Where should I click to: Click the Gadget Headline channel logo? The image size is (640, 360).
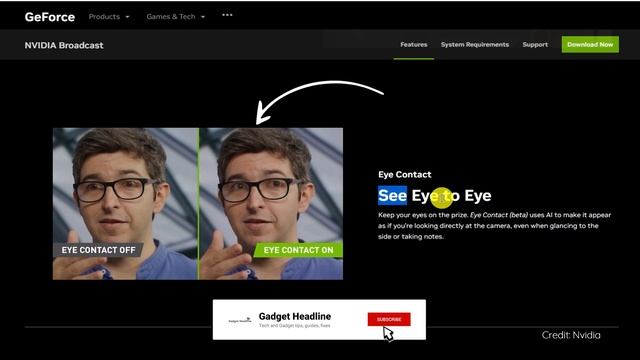pos(240,320)
